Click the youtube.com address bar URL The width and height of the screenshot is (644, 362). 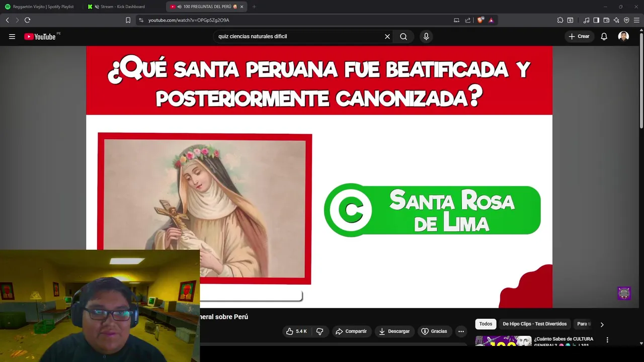pos(189,20)
